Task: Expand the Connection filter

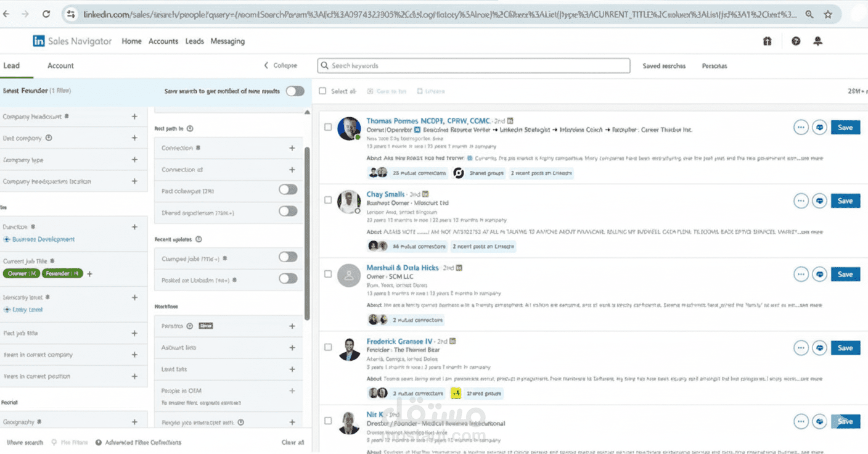Action: pos(292,148)
